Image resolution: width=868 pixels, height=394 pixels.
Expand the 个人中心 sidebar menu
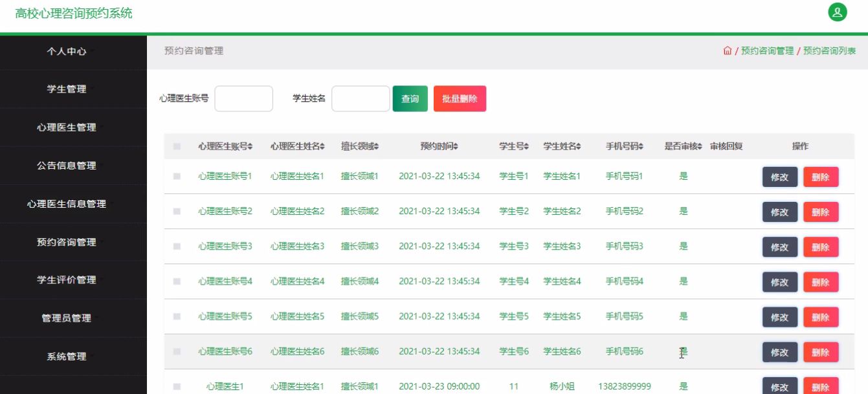pos(73,51)
